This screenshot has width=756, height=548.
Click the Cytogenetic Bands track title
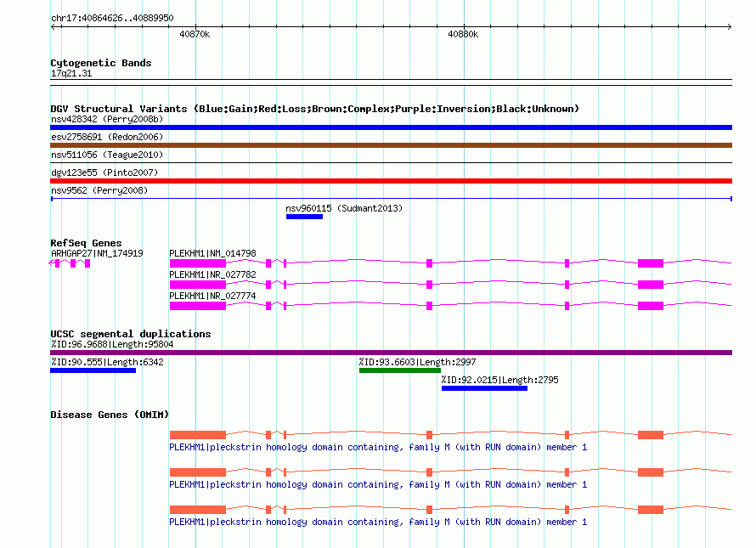[x=101, y=63]
